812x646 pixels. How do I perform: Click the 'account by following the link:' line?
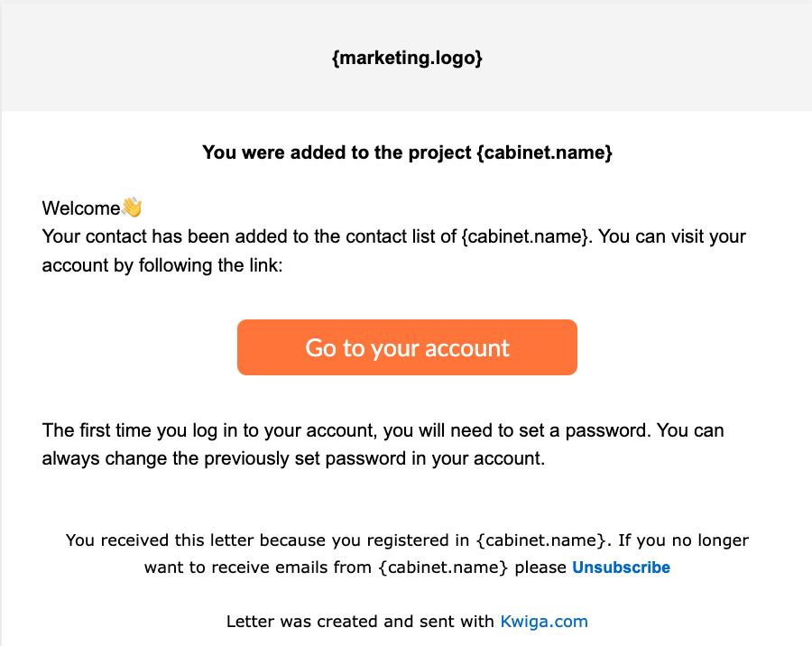coord(162,265)
